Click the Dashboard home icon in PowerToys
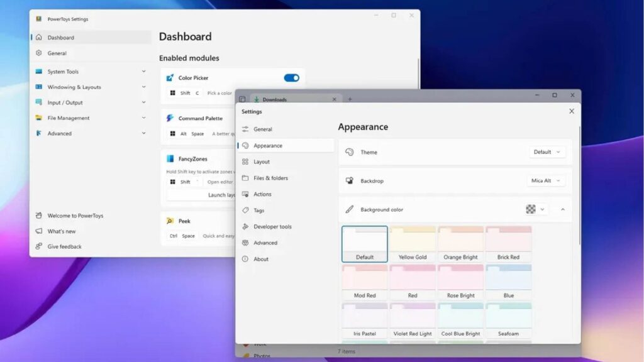644x362 pixels. (39, 38)
